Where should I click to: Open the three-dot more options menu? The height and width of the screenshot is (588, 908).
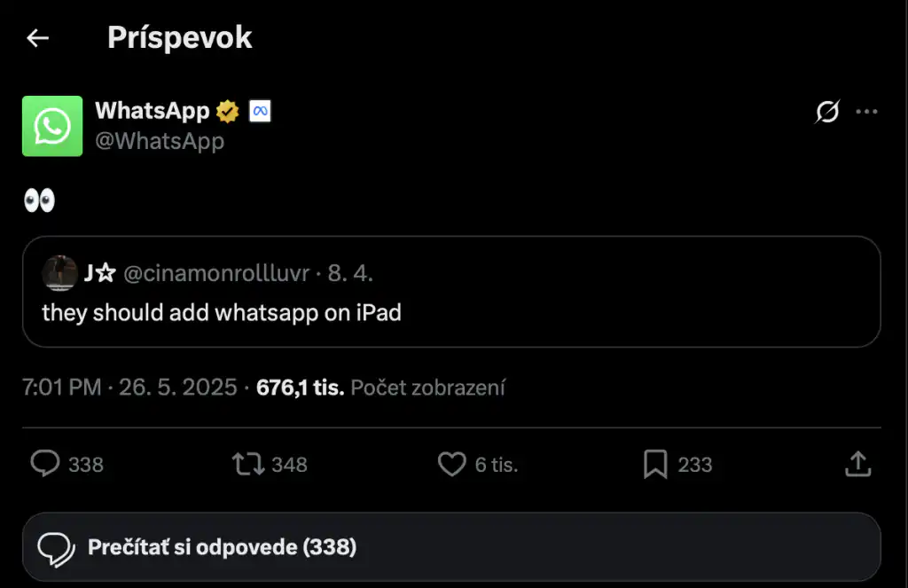click(x=866, y=113)
